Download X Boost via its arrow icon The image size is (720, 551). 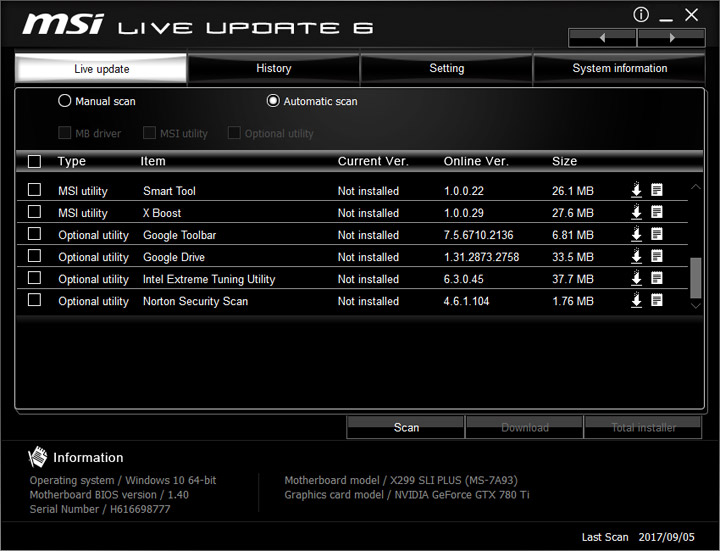coord(636,212)
